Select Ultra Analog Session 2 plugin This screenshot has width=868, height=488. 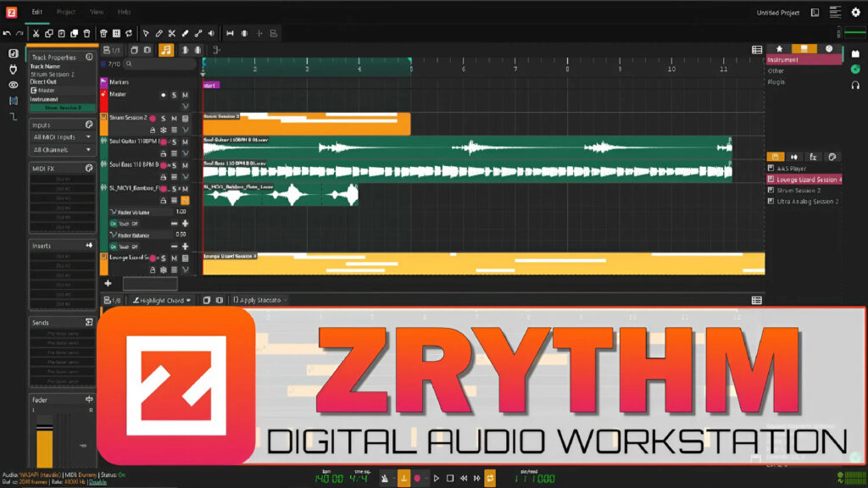[807, 202]
